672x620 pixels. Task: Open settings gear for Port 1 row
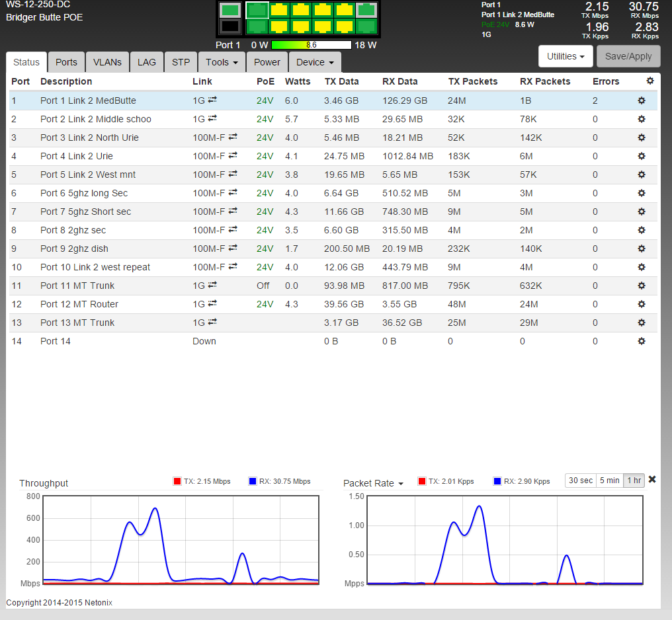click(641, 100)
